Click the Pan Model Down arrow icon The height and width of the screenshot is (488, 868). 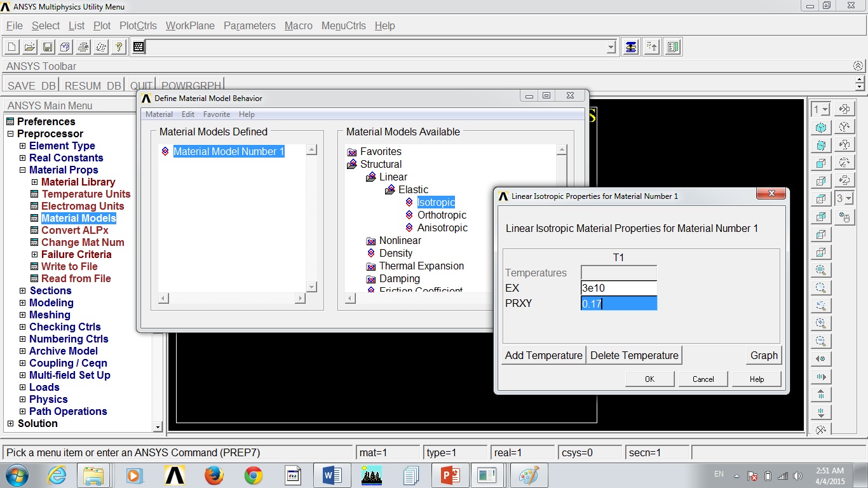(821, 412)
